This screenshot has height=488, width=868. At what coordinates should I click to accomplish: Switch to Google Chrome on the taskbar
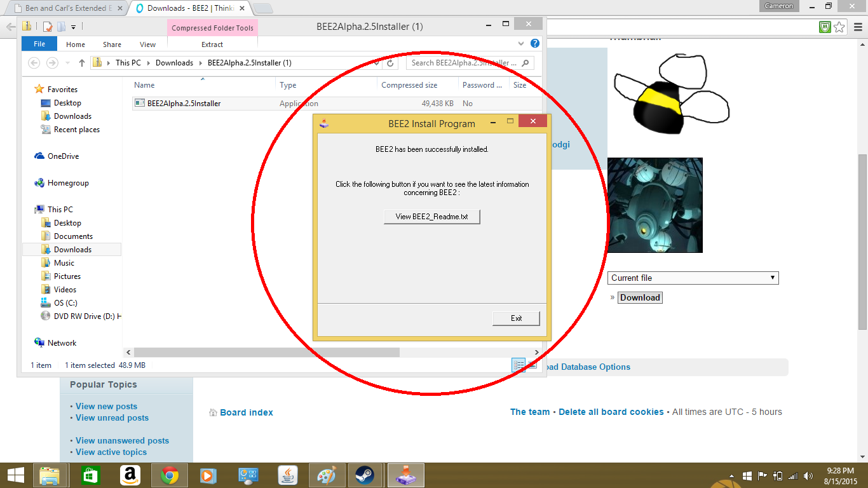click(170, 475)
